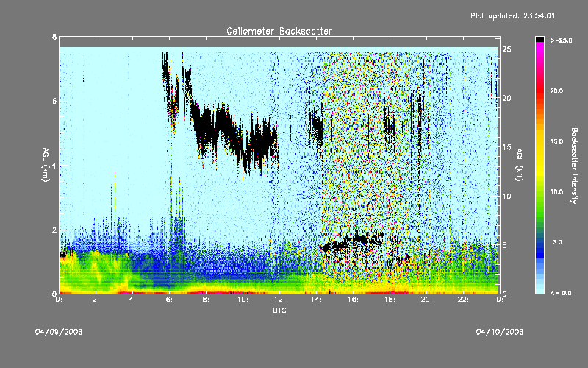Click the 'AGL (km)' axis label
This screenshot has height=368, width=588.
[46, 164]
